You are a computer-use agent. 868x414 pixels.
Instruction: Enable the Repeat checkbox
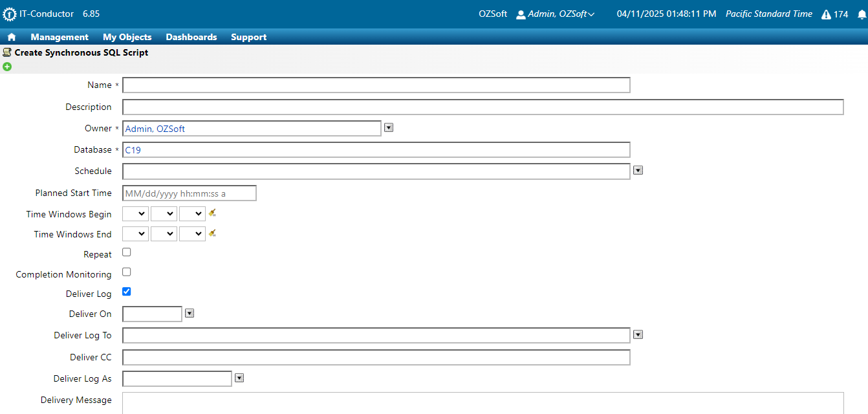(127, 252)
